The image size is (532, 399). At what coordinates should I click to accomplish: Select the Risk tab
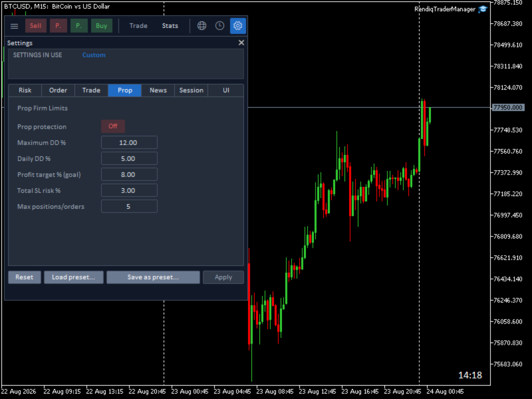click(x=25, y=90)
